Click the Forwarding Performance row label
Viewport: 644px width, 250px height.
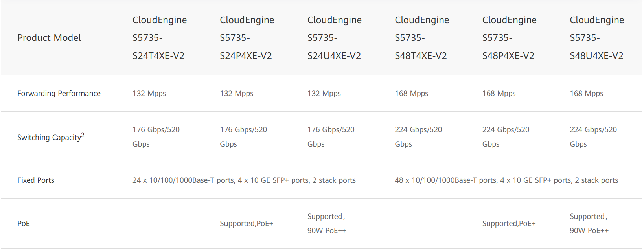coord(59,94)
